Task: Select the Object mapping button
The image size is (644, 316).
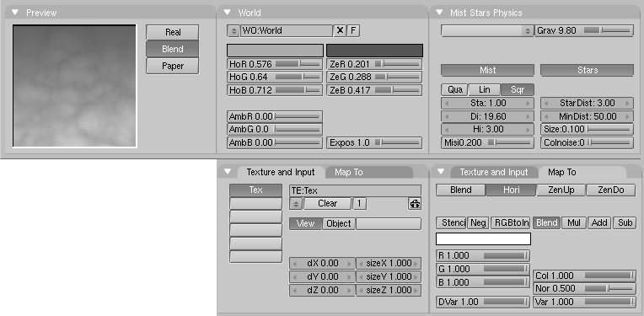Action: click(338, 223)
